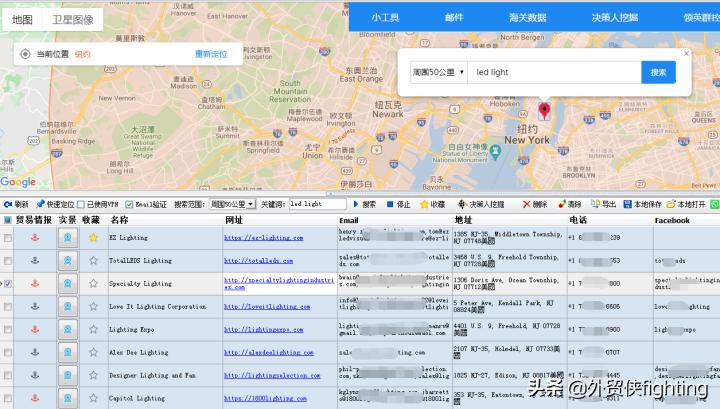The width and height of the screenshot is (720, 409).
Task: Click the 收藏 star toolbar button
Action: click(433, 204)
